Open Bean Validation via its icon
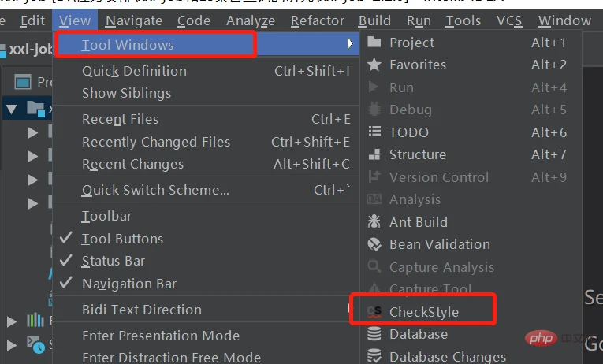Viewport: 603px width, 364px height. pyautogui.click(x=374, y=244)
